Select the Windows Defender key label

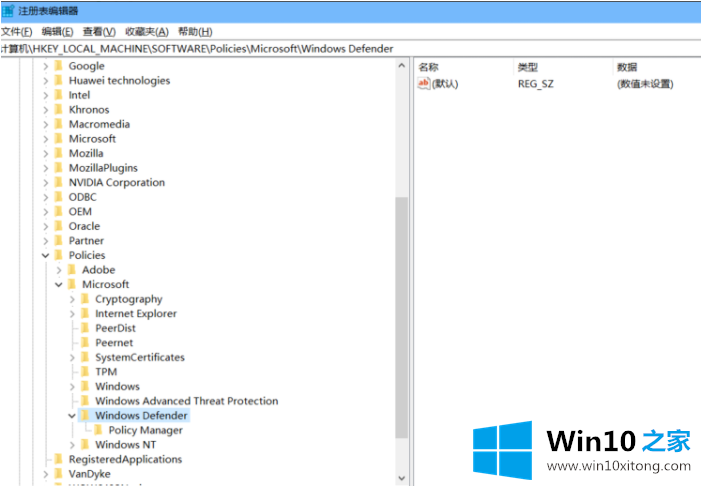click(141, 416)
